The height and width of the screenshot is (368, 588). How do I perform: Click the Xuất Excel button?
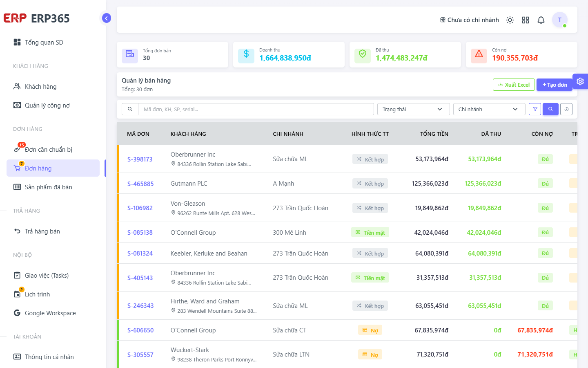point(514,85)
